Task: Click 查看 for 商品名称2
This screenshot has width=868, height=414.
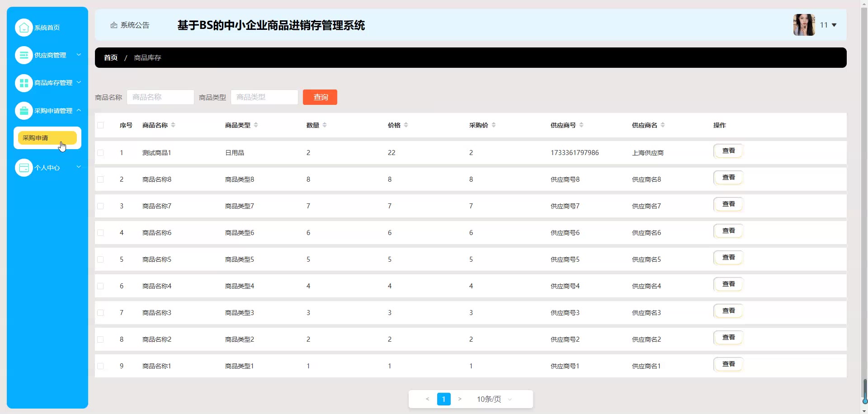Action: click(x=728, y=338)
